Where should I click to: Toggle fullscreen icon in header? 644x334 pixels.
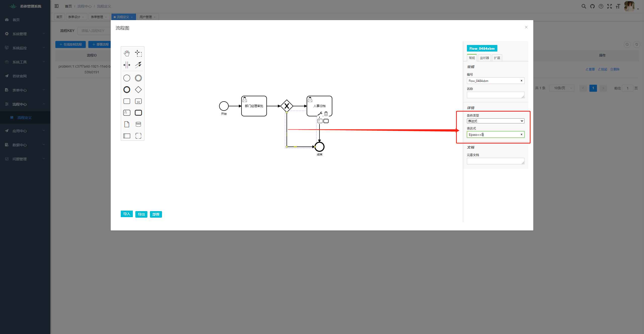[x=610, y=6]
